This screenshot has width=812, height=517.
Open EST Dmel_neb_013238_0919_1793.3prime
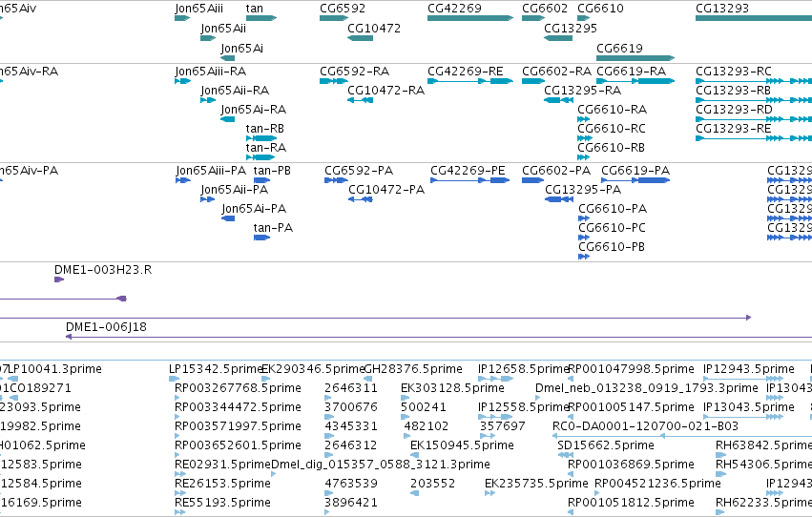pos(647,388)
